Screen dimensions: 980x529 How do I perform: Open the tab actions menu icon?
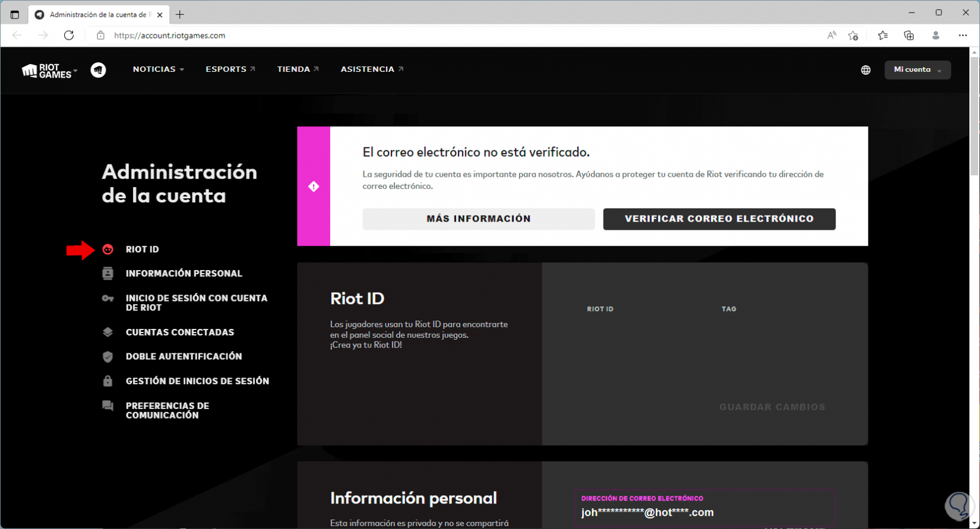point(15,14)
